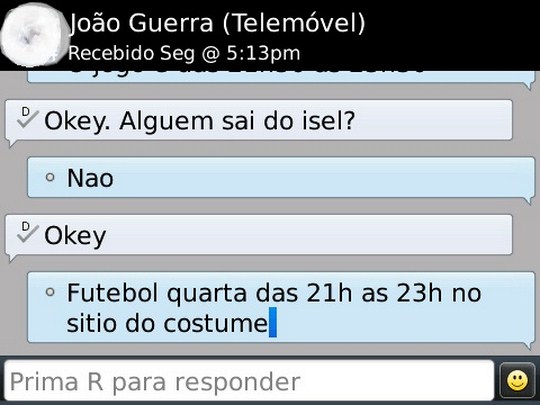This screenshot has height=405, width=540.
Task: Open the smiley emoticon picker
Action: [x=517, y=381]
